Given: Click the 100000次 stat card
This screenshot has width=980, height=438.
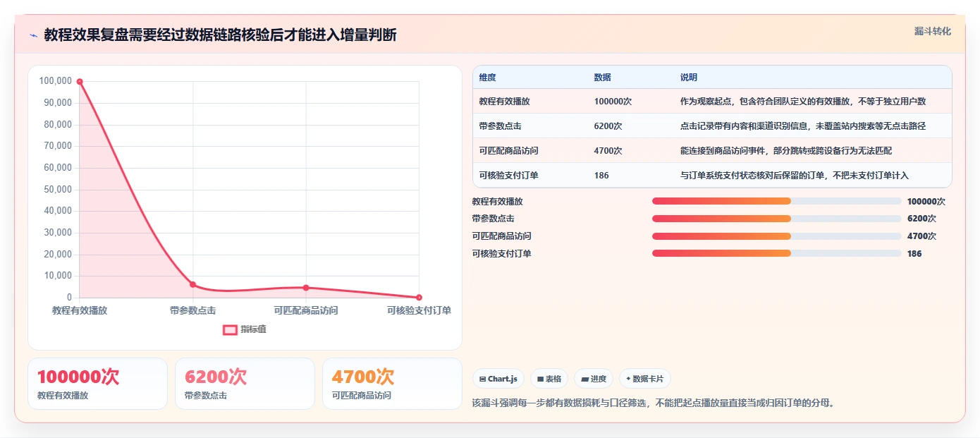Looking at the screenshot, I should pos(97,384).
